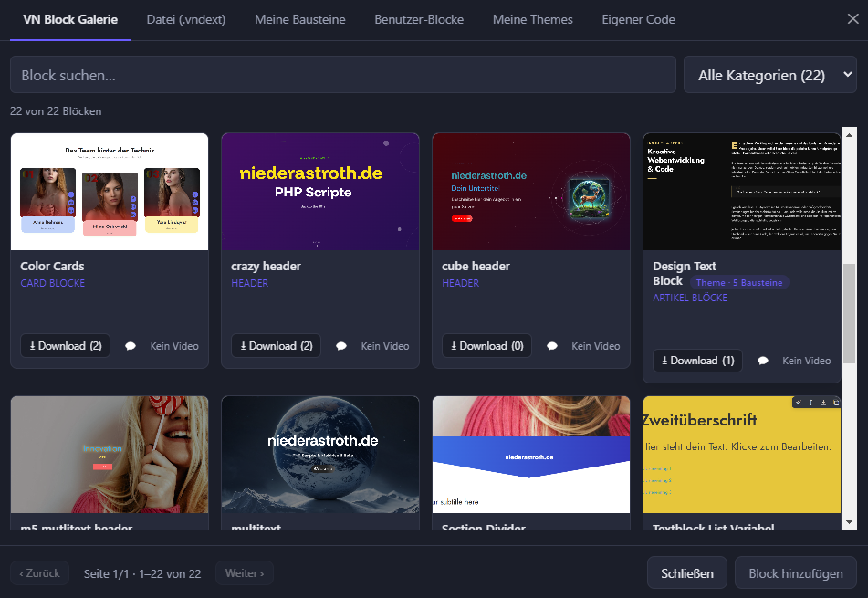Click the Block hinzufügen button
The height and width of the screenshot is (598, 868).
click(796, 573)
